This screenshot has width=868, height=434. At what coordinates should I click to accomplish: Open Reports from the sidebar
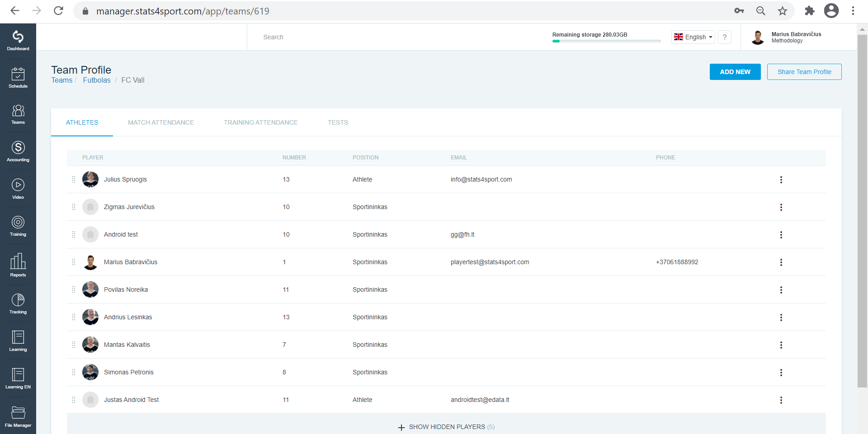[18, 265]
